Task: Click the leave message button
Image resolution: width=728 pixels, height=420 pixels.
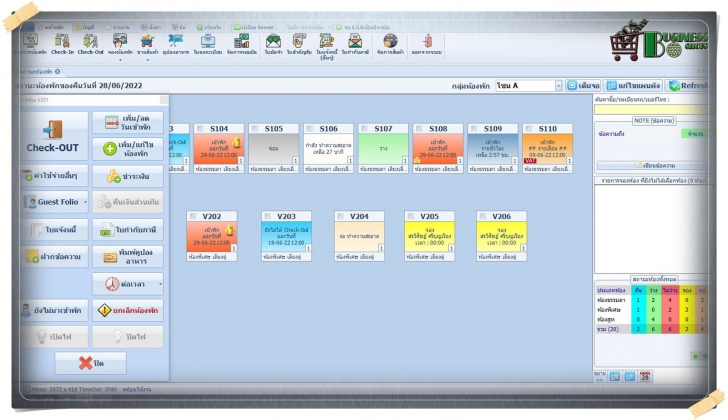Action: [x=54, y=256]
